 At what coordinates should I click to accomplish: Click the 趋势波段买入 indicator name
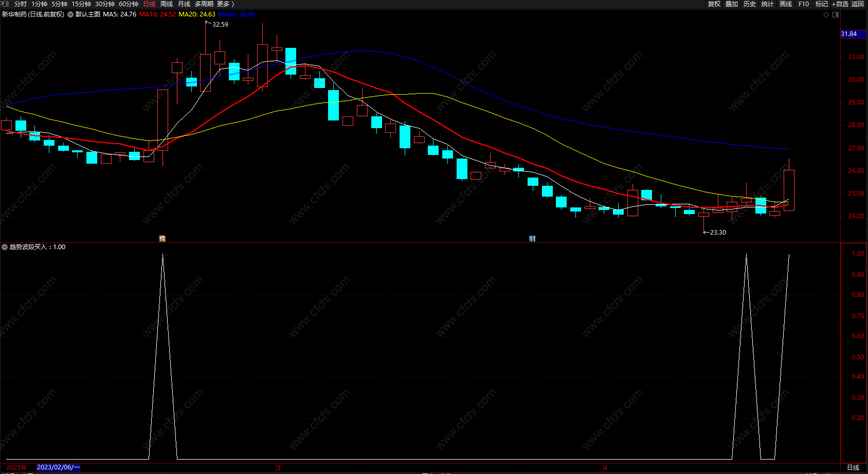click(x=28, y=247)
